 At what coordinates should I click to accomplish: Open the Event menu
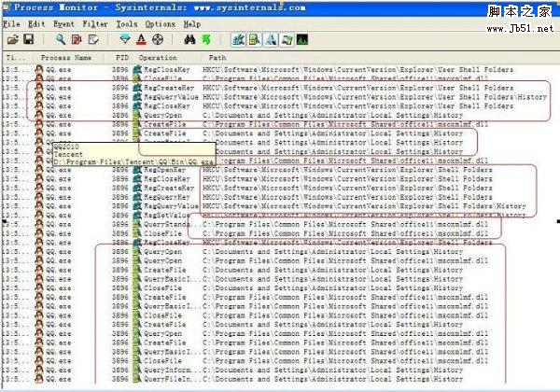point(63,24)
